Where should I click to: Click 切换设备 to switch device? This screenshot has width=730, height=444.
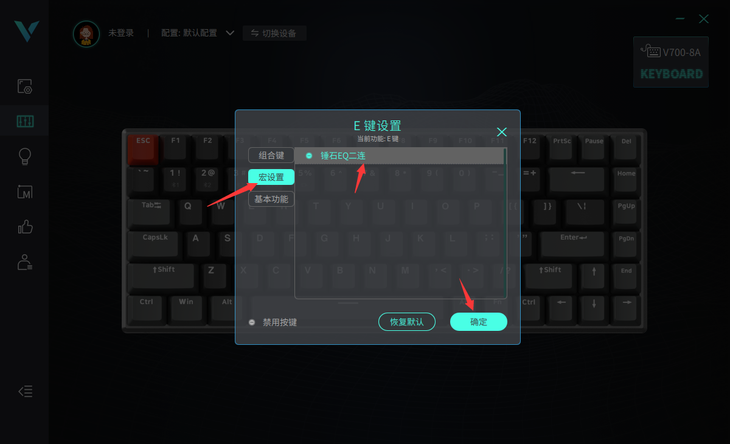274,33
